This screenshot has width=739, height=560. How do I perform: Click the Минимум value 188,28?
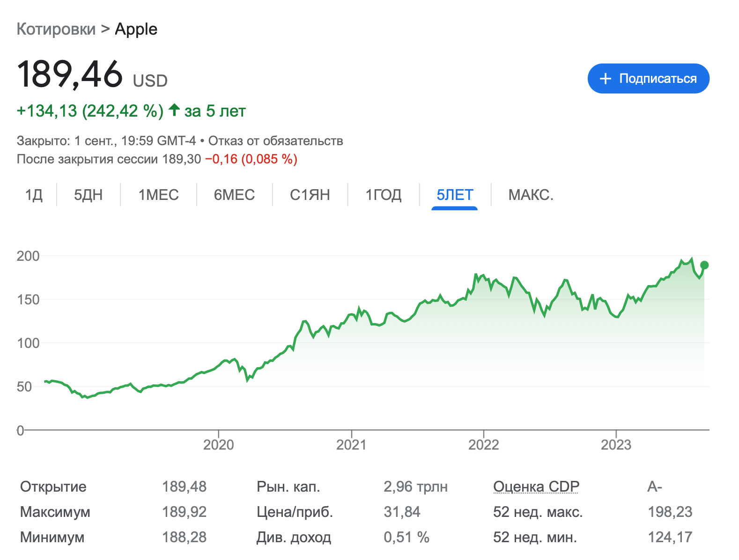pyautogui.click(x=185, y=537)
